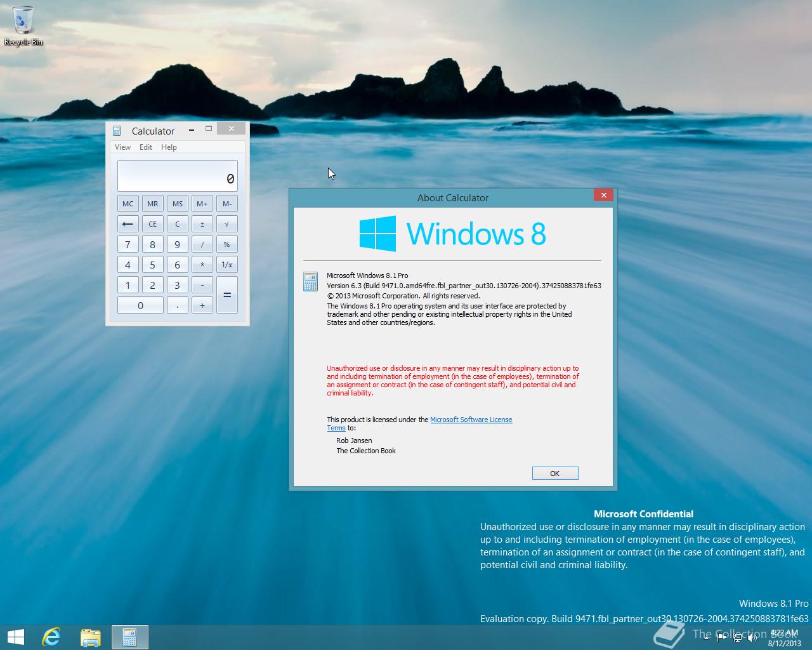Click the backspace arrow calculator key
This screenshot has width=812, height=650.
coord(128,224)
